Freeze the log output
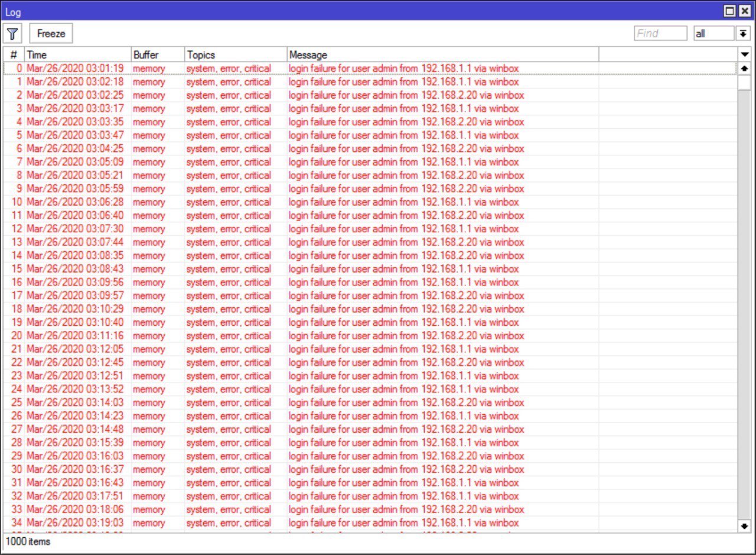The height and width of the screenshot is (555, 756). [x=51, y=34]
